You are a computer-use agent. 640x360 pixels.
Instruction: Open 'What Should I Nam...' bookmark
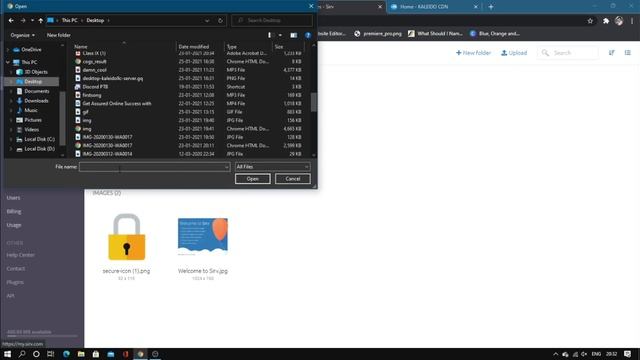tap(435, 34)
